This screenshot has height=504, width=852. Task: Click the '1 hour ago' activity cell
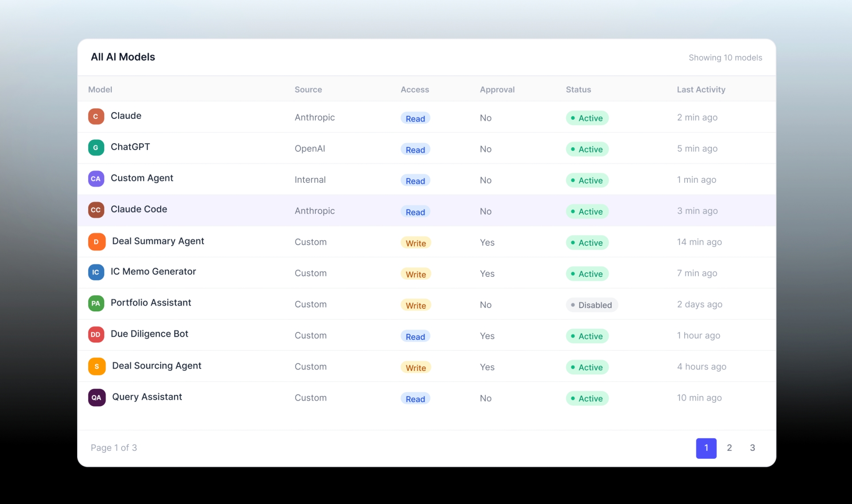pos(698,335)
